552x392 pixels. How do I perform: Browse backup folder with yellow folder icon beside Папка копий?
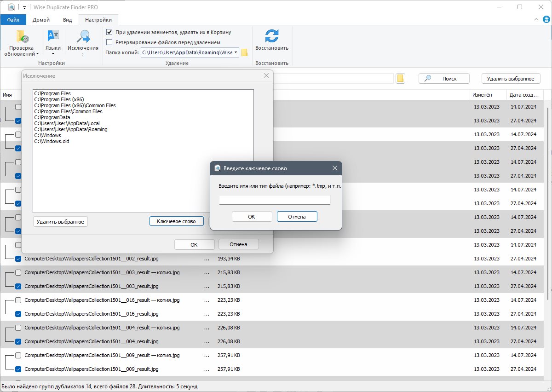pyautogui.click(x=244, y=52)
